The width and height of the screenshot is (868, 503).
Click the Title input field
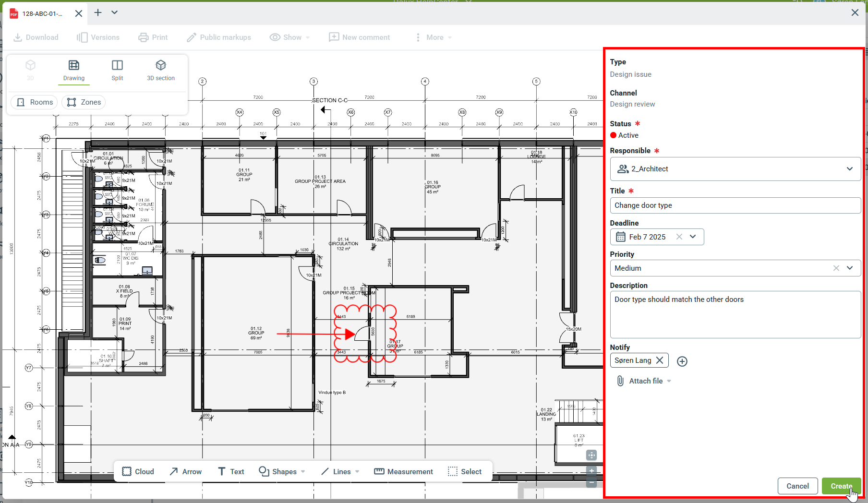tap(735, 205)
